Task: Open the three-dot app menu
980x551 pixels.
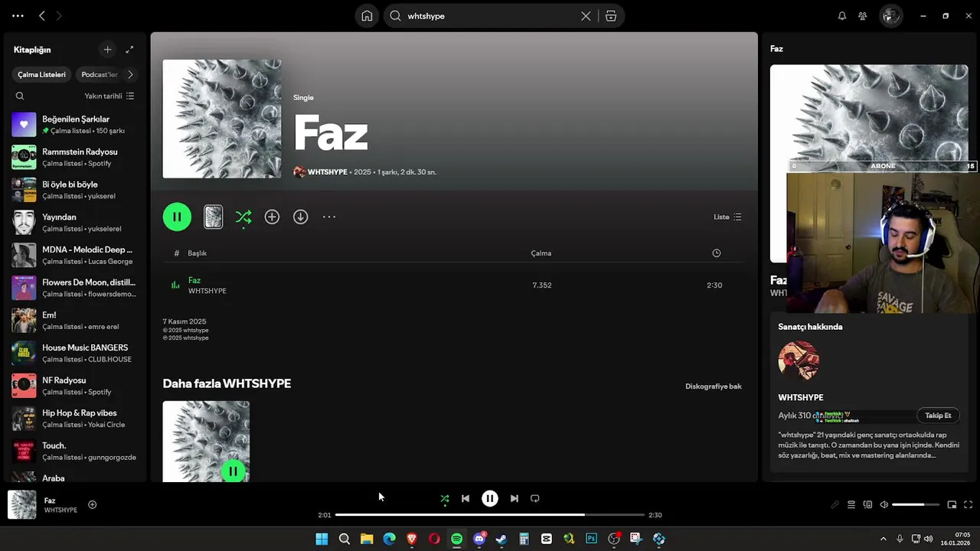Action: click(x=18, y=15)
